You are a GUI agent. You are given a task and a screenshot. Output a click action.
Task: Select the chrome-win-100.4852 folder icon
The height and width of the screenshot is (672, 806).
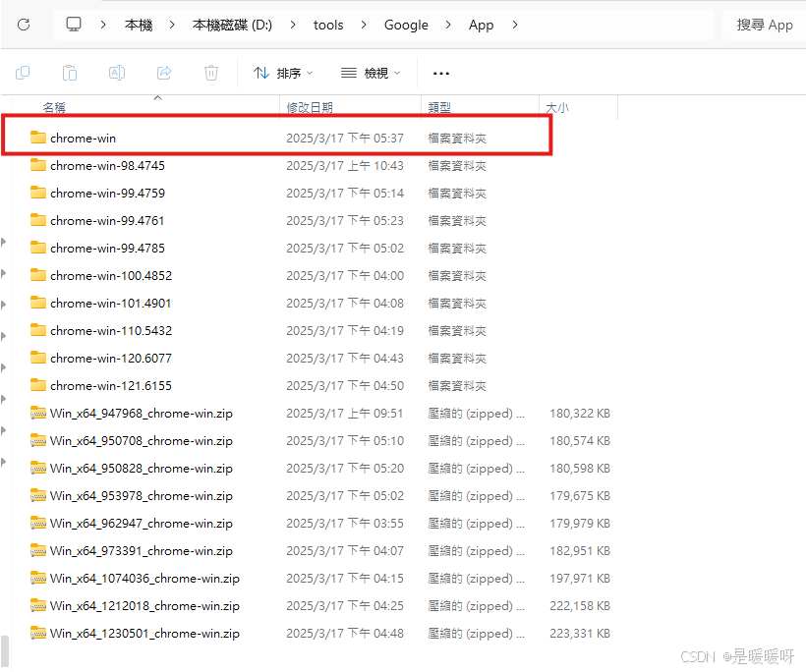38,275
